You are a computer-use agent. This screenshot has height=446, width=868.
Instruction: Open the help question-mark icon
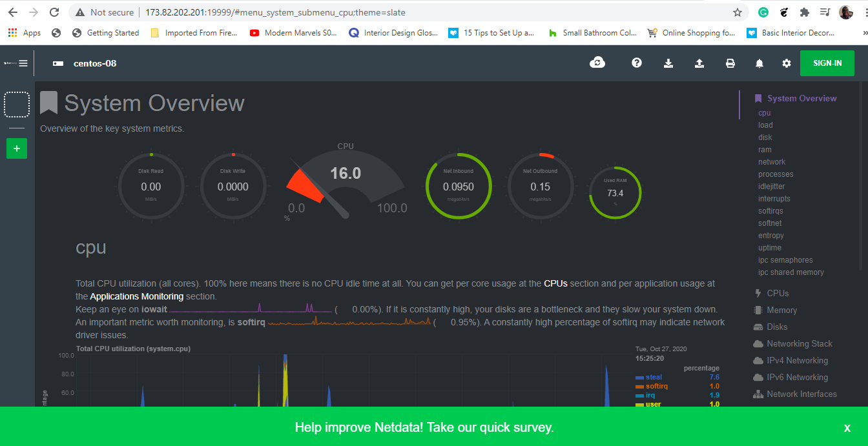pyautogui.click(x=637, y=63)
